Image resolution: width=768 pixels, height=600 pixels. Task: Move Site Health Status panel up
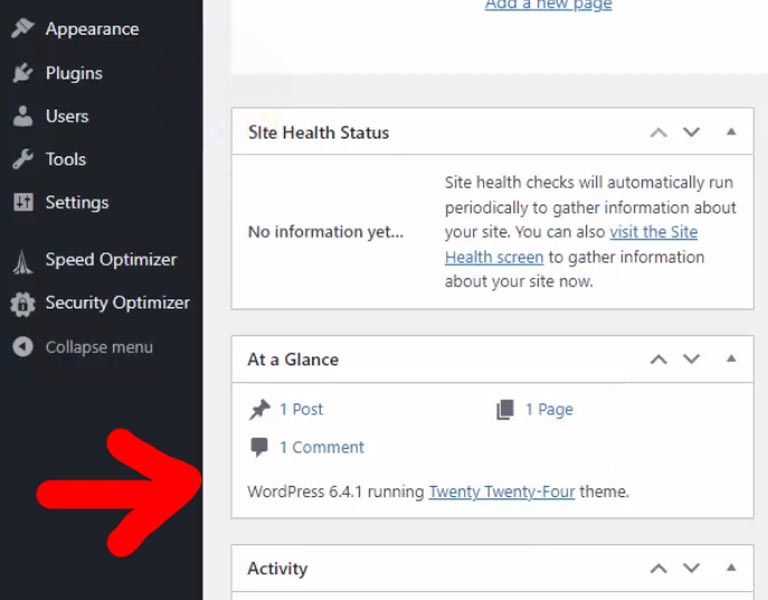click(x=659, y=132)
